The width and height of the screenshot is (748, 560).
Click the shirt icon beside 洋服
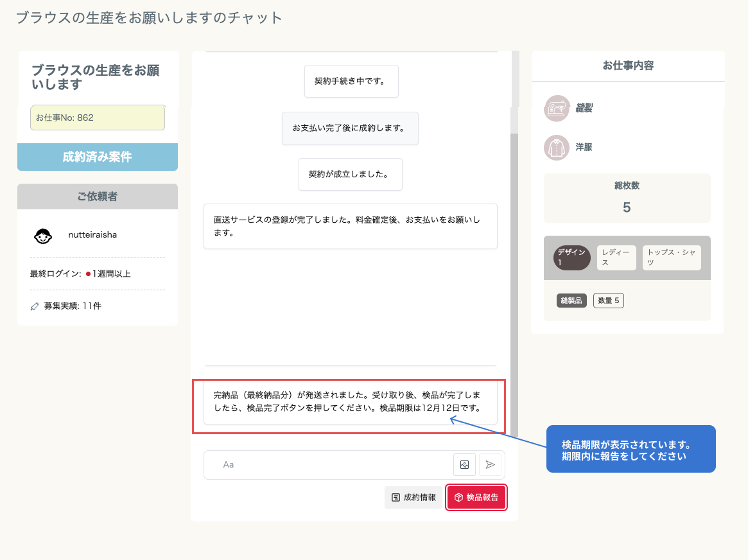(557, 148)
